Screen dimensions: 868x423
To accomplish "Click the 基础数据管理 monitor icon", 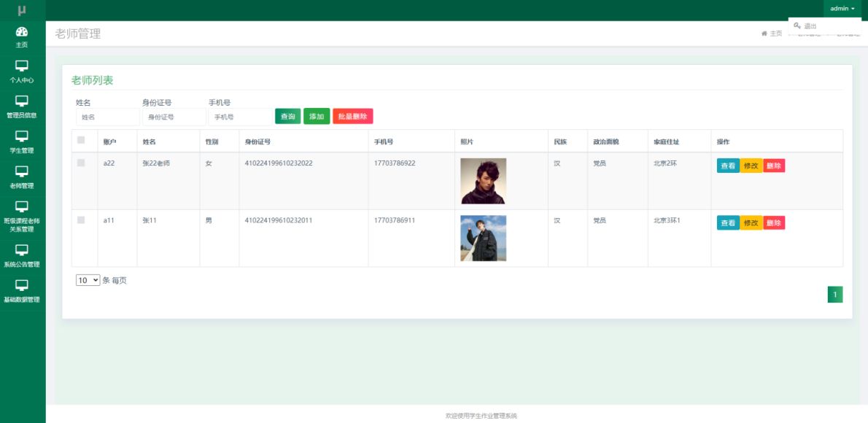I will click(x=22, y=286).
